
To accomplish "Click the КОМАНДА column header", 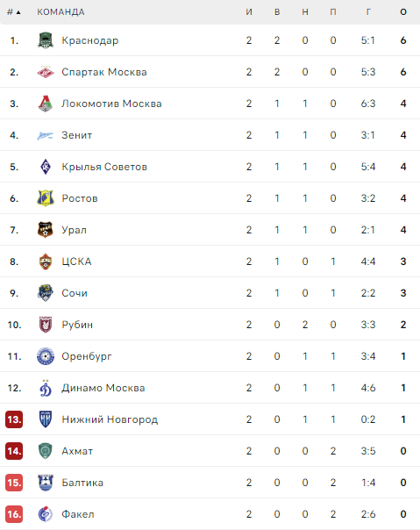I will 61,12.
